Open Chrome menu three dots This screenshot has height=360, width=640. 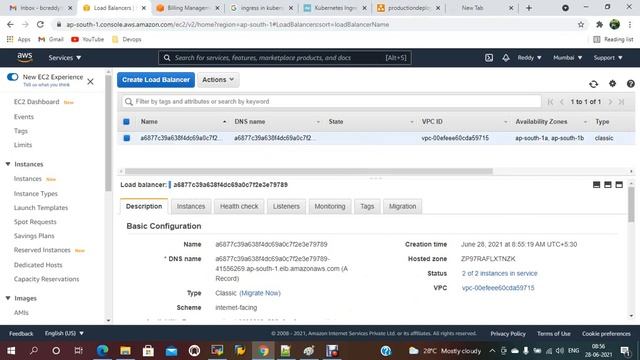point(630,24)
